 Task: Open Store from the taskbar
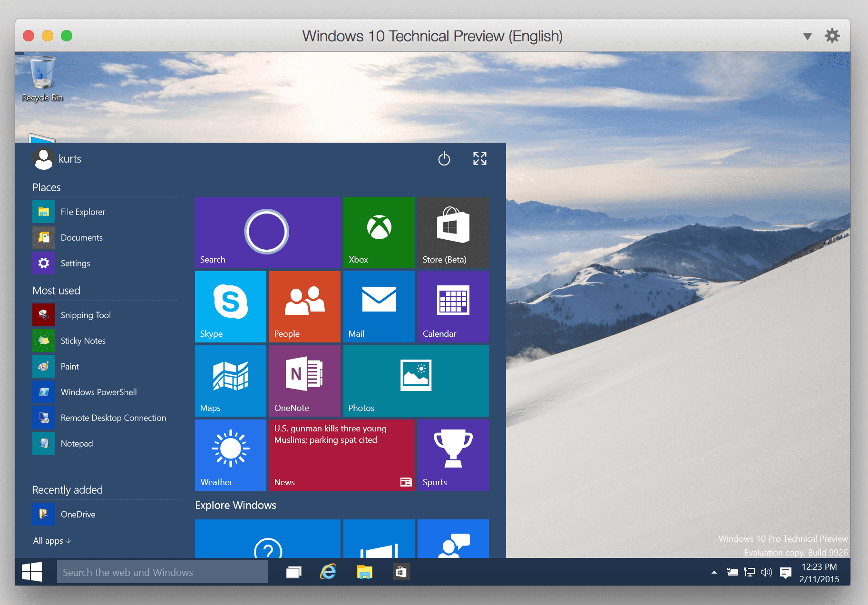(x=401, y=572)
